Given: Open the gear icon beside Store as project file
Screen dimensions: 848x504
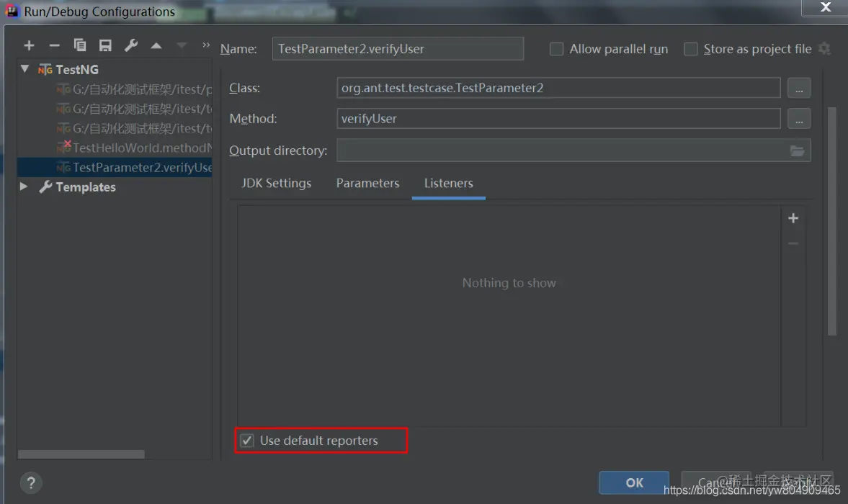Looking at the screenshot, I should 824,49.
